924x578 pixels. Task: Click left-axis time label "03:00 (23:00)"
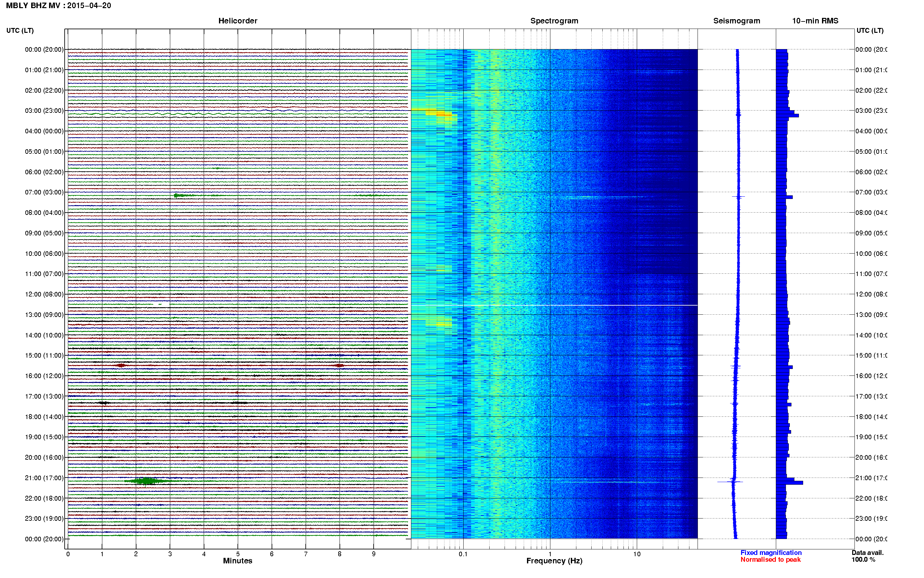point(44,111)
